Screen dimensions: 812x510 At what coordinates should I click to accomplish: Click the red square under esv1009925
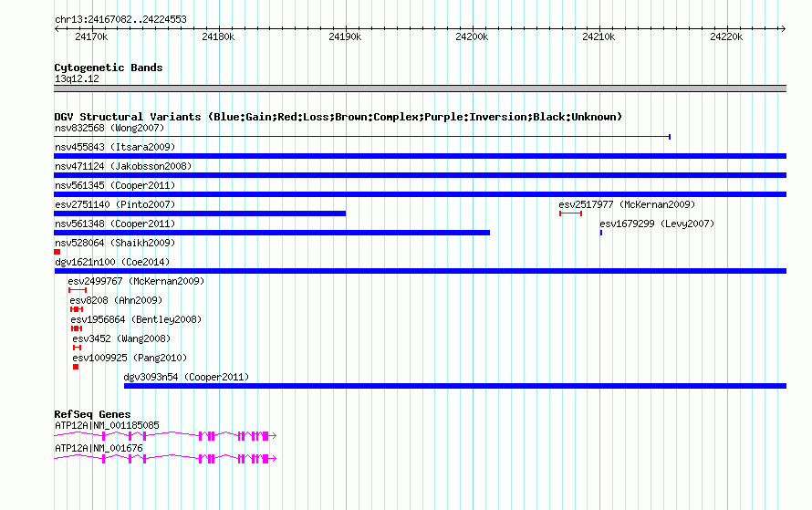tap(76, 367)
